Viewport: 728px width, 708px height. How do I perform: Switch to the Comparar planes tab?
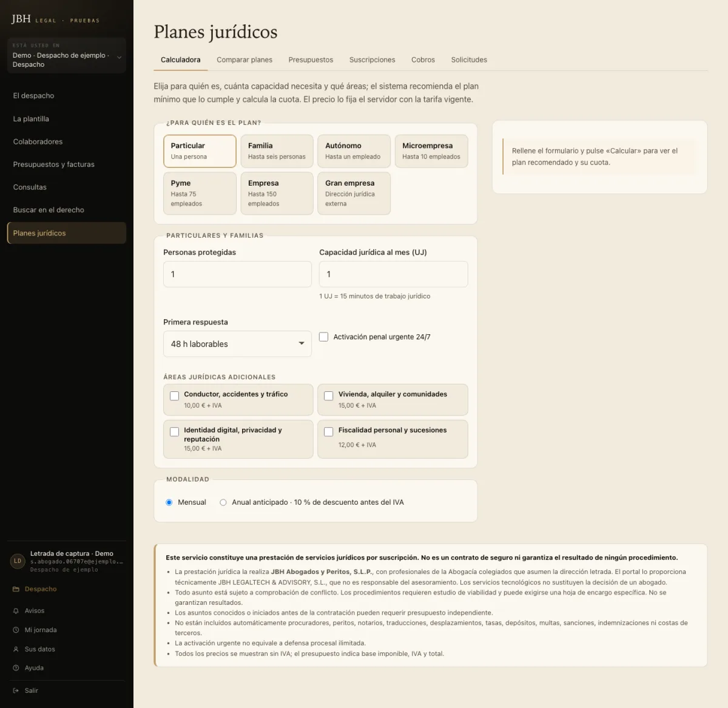point(244,60)
